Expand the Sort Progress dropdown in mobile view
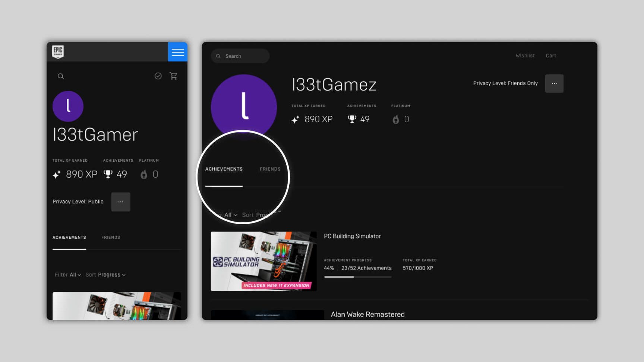This screenshot has width=644, height=362. point(105,275)
